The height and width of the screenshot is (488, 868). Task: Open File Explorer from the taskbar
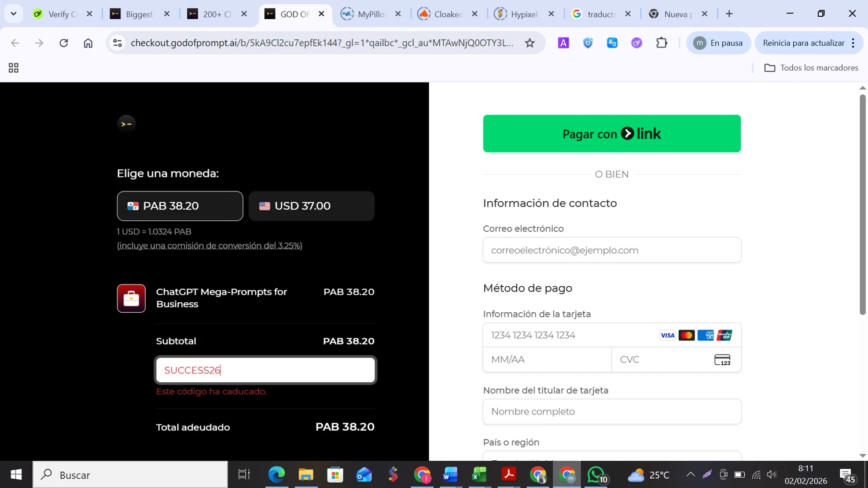pos(306,475)
